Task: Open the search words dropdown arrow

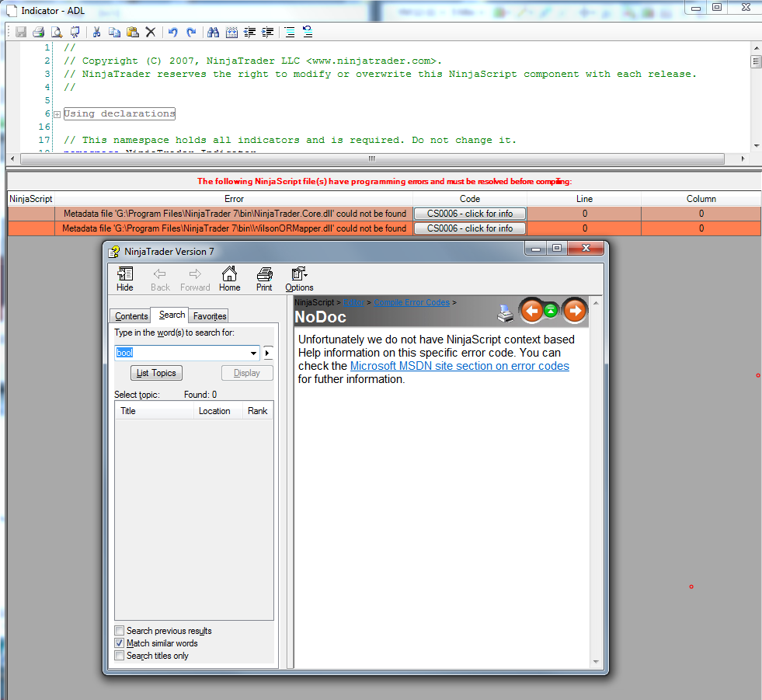Action: click(254, 353)
